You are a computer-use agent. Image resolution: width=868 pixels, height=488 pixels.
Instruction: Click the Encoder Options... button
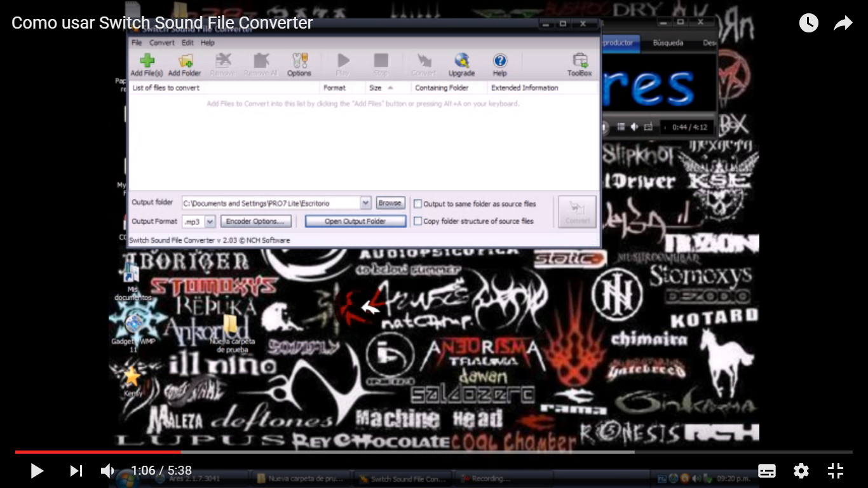256,221
